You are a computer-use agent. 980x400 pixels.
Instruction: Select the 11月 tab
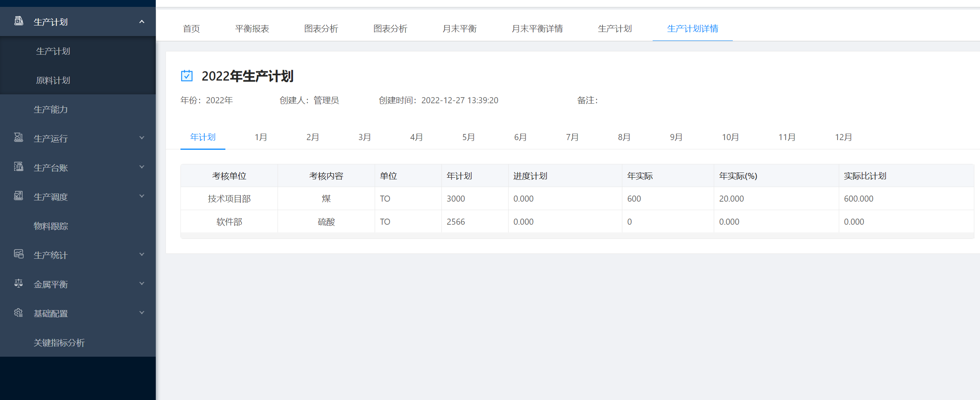(x=787, y=137)
